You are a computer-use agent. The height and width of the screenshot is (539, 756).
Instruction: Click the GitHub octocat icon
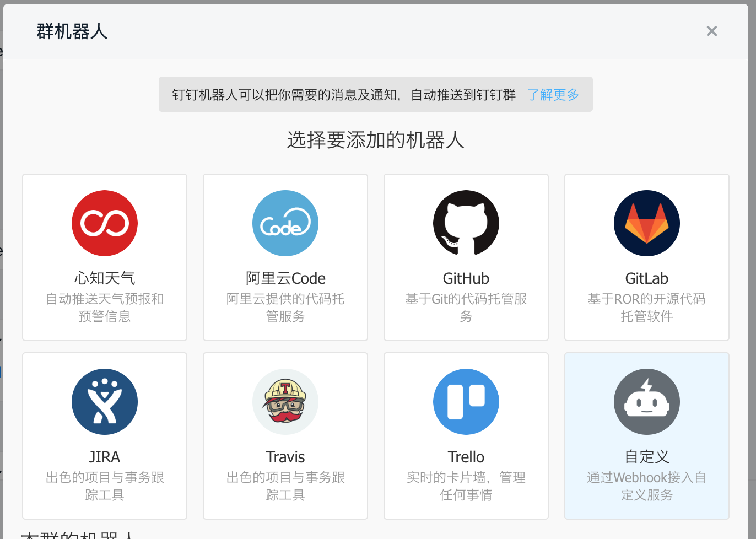tap(466, 223)
